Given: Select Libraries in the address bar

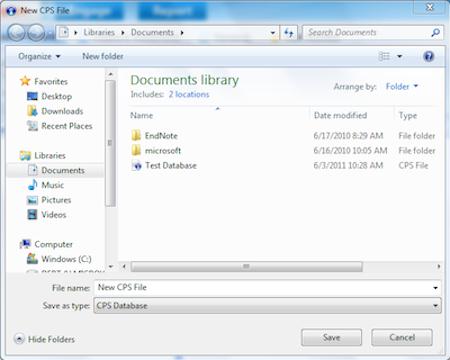Looking at the screenshot, I should 99,32.
